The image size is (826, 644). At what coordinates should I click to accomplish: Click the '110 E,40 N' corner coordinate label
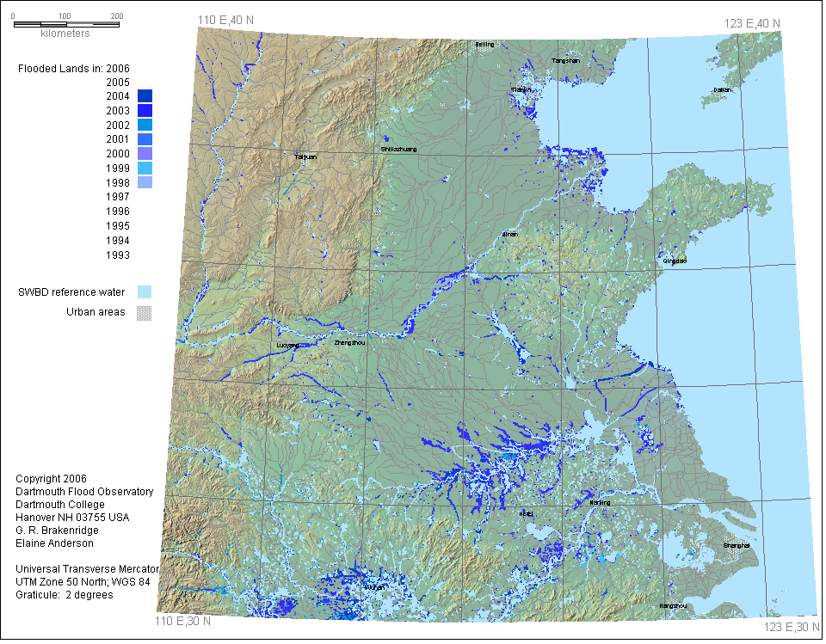coord(227,21)
